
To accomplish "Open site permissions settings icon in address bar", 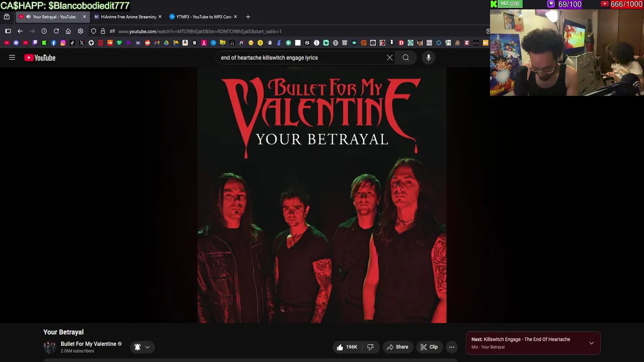I will pyautogui.click(x=112, y=31).
